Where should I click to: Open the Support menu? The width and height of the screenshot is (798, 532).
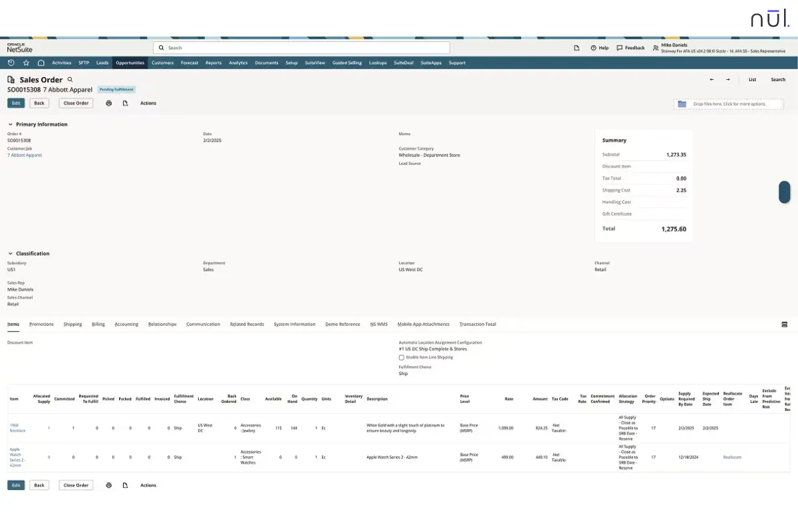pyautogui.click(x=457, y=63)
